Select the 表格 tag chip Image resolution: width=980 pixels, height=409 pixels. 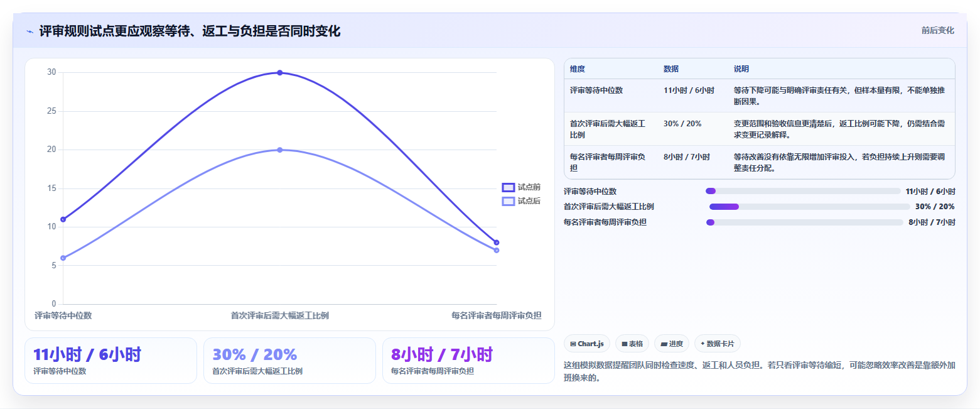point(632,344)
